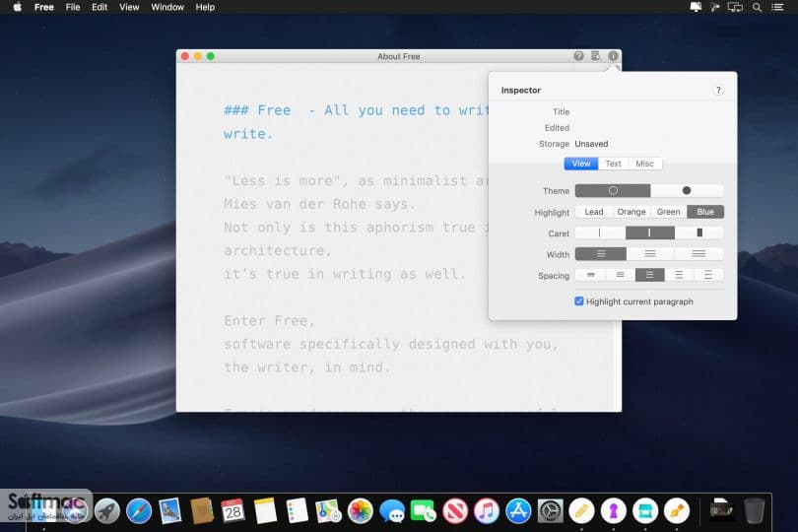Select the dark theme filled circle
This screenshot has width=798, height=532.
pyautogui.click(x=687, y=190)
